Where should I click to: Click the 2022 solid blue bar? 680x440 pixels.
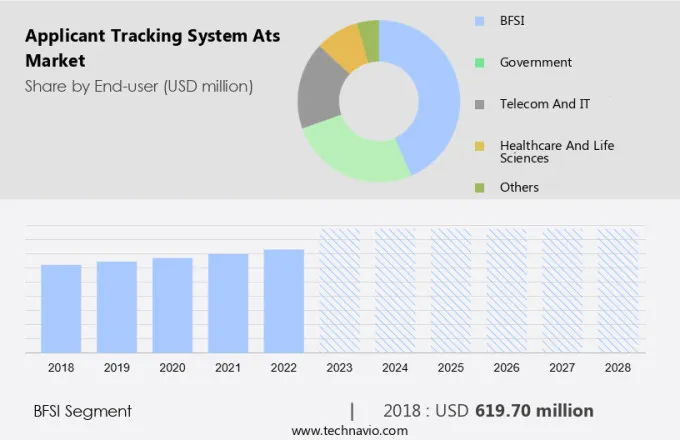click(x=284, y=300)
